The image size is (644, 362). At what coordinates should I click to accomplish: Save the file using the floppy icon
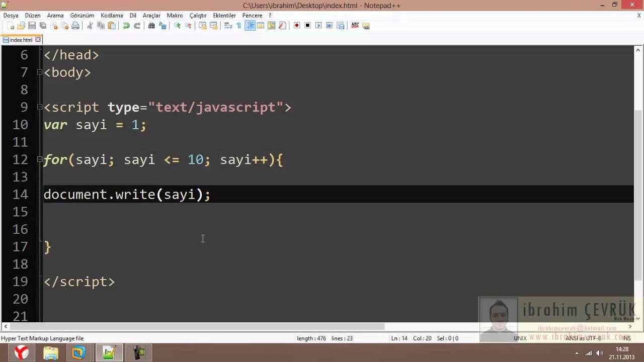pos(32,26)
